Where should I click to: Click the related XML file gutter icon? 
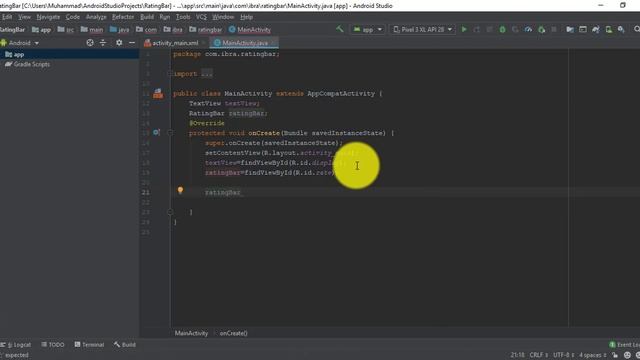(158, 94)
